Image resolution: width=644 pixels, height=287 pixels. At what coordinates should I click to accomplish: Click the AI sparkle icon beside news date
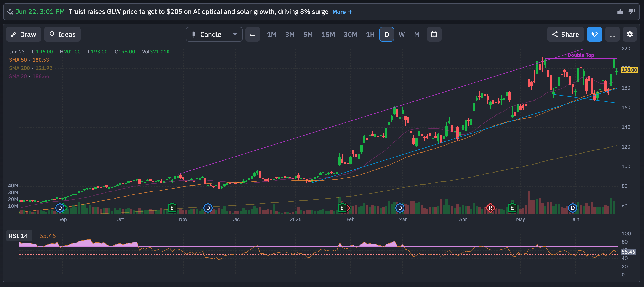(10, 12)
